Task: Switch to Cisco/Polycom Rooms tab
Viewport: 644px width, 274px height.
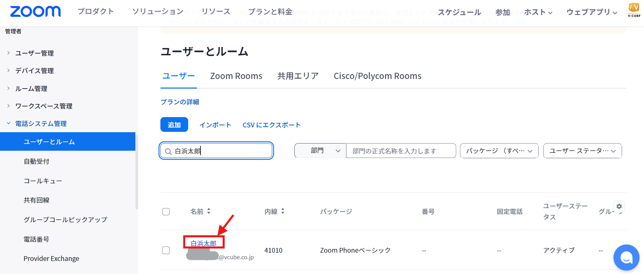Action: coord(377,76)
